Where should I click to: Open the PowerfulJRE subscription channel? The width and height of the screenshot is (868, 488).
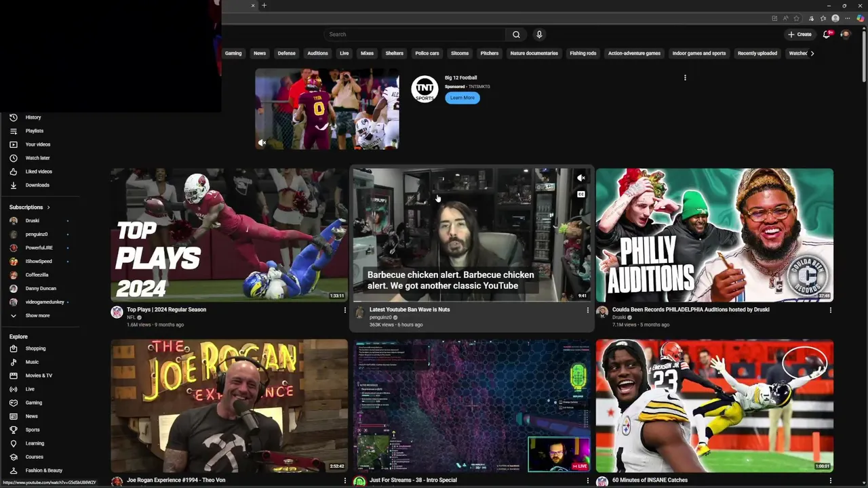tap(41, 248)
